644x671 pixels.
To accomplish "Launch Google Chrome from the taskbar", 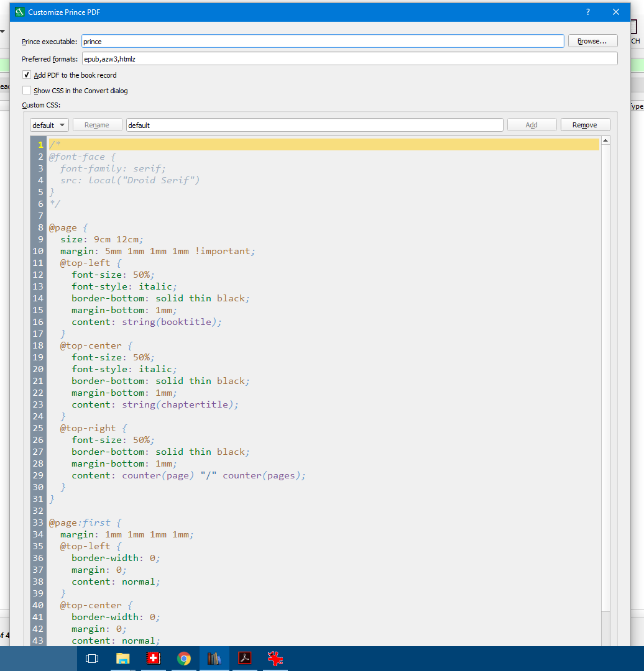I will (184, 659).
